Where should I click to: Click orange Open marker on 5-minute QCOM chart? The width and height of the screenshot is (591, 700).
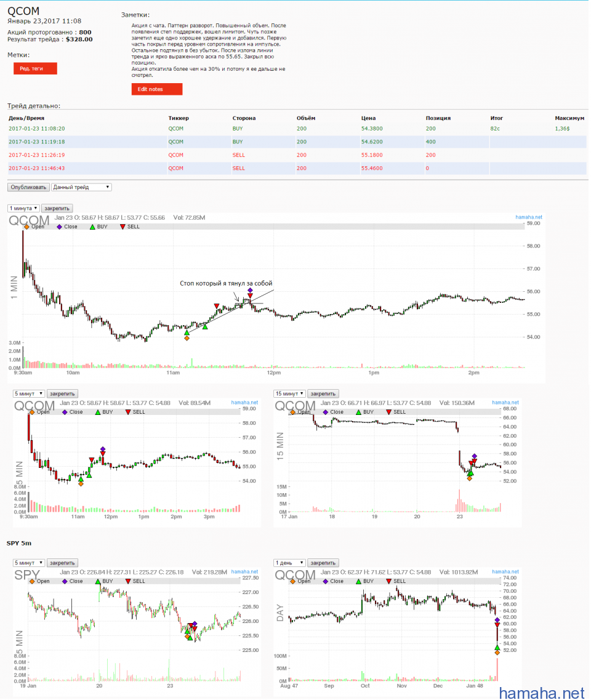(81, 483)
